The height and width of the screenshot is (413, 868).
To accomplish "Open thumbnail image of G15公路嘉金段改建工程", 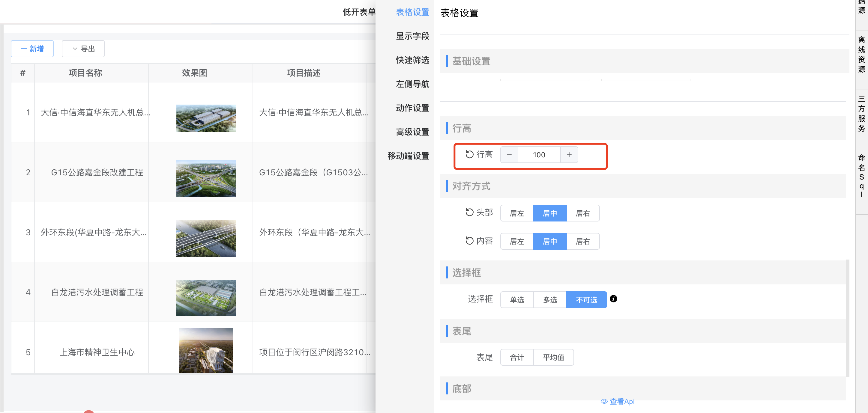I will pyautogui.click(x=206, y=178).
